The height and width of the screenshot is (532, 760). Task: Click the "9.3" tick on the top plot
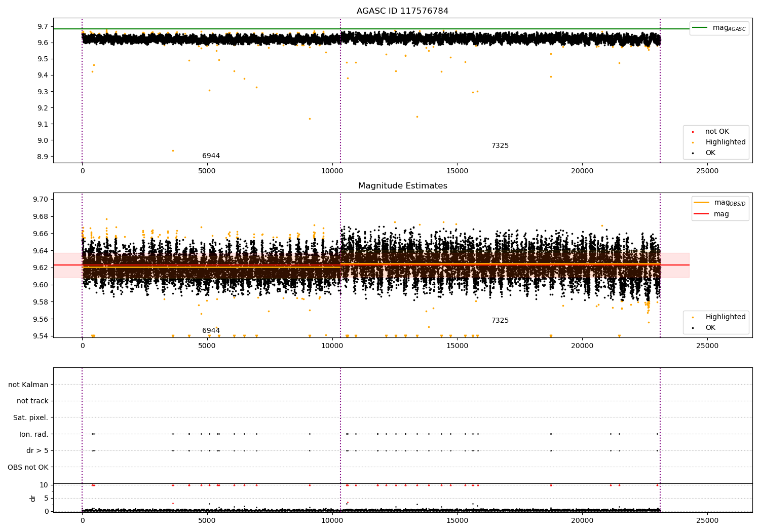pos(43,92)
